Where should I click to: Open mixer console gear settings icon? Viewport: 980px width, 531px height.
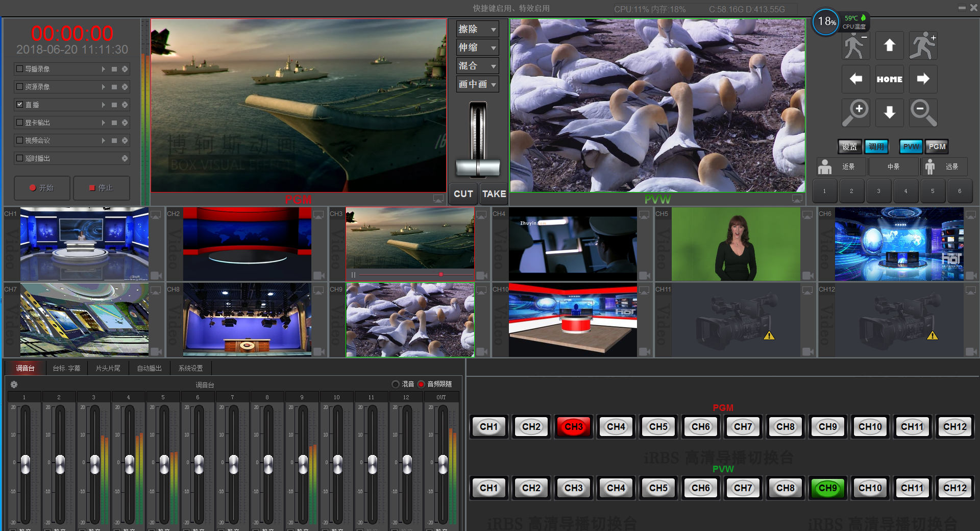tap(14, 384)
